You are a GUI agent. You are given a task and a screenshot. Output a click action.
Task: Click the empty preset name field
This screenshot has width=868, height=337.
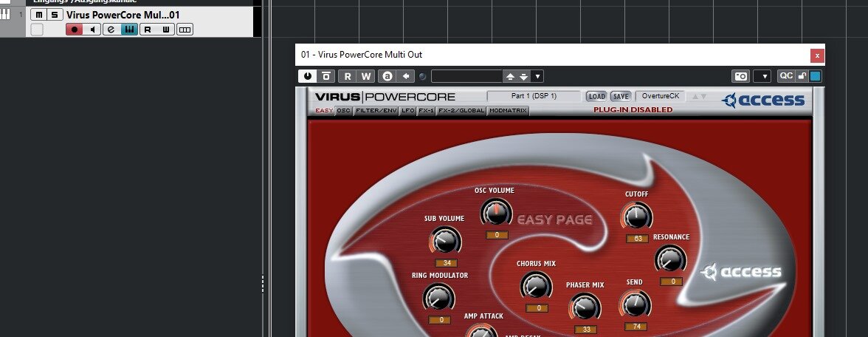(x=466, y=76)
